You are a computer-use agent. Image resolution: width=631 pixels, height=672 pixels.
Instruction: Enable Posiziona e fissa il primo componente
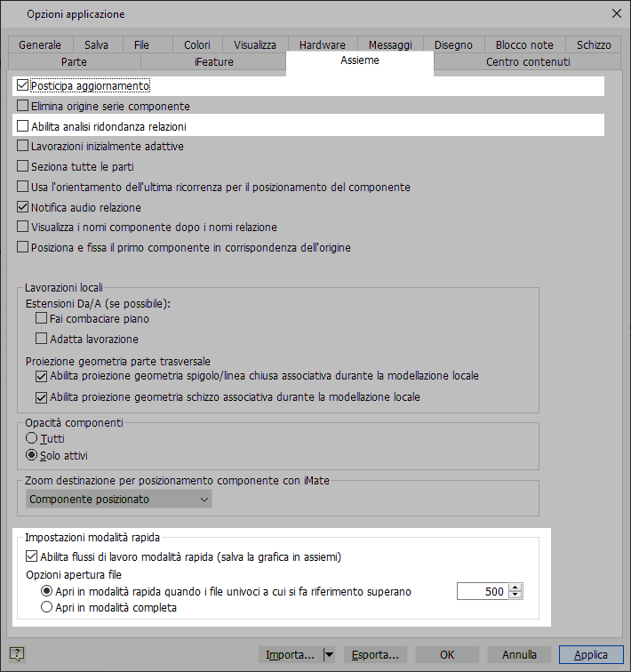tap(23, 247)
